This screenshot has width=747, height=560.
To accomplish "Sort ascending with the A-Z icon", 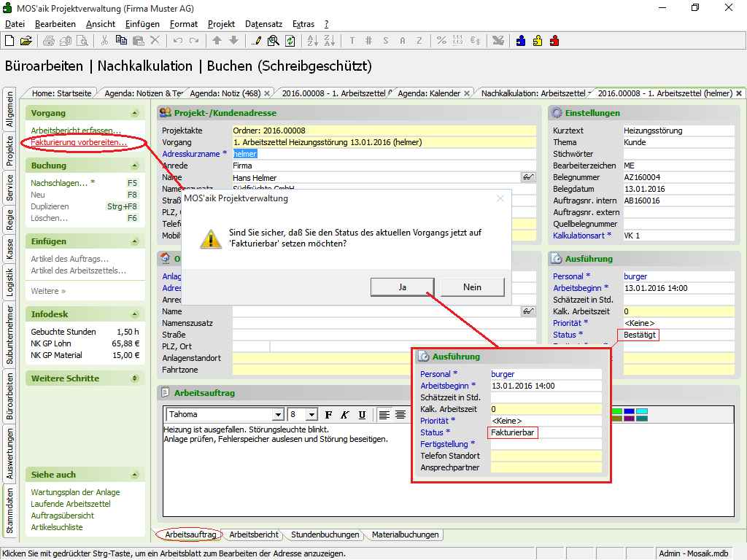I will click(312, 41).
